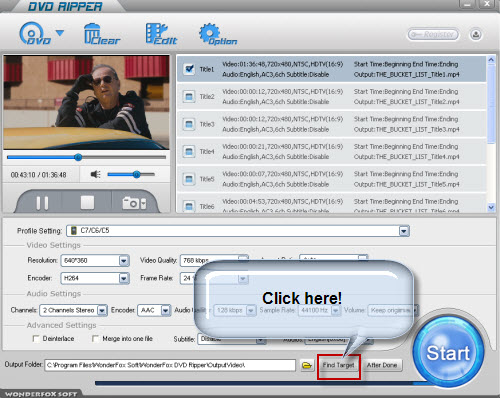Viewport: 500px width, 398px height.
Task: Browse output folder with folder icon
Action: pyautogui.click(x=307, y=366)
